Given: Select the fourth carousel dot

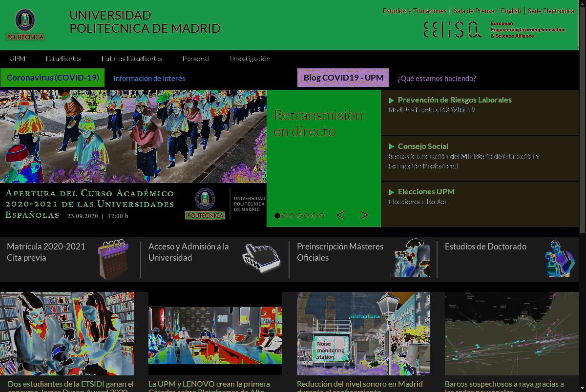Looking at the screenshot, I should [x=299, y=216].
